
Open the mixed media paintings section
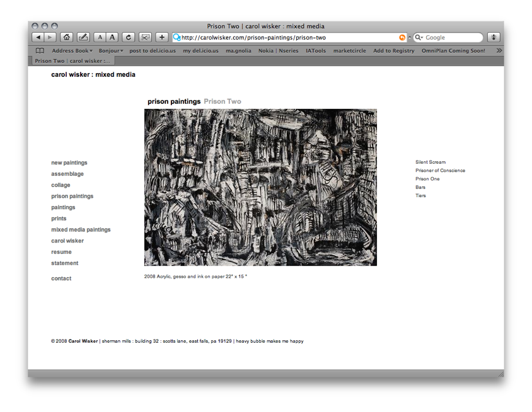tap(81, 230)
